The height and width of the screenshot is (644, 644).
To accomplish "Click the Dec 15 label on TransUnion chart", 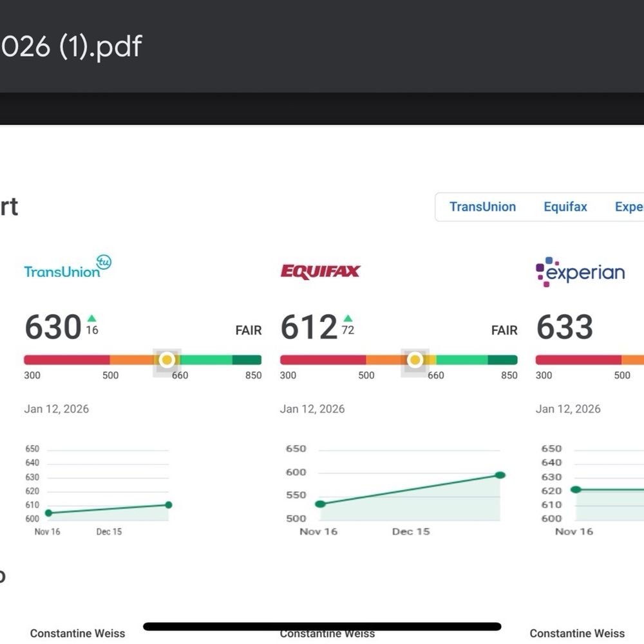I will (x=109, y=531).
